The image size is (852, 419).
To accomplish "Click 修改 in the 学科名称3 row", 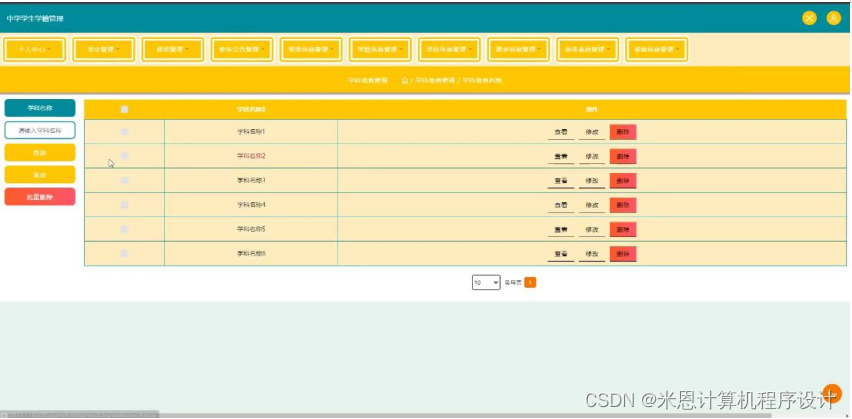I will [592, 181].
